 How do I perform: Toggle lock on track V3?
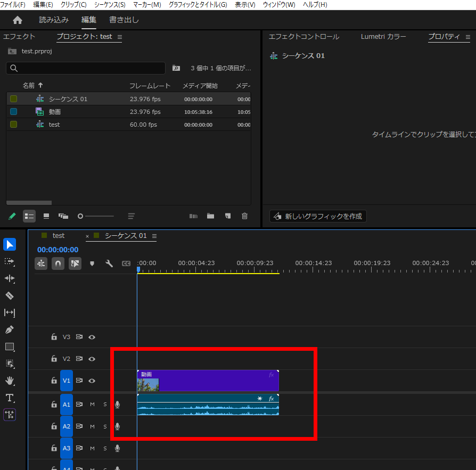click(54, 337)
